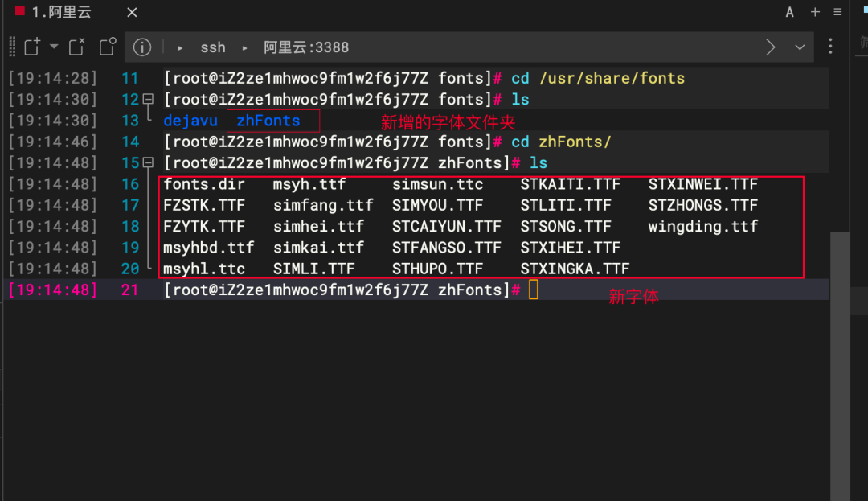Close the current session using the box-x icon
Viewport: 868px width, 501px height.
click(x=76, y=47)
